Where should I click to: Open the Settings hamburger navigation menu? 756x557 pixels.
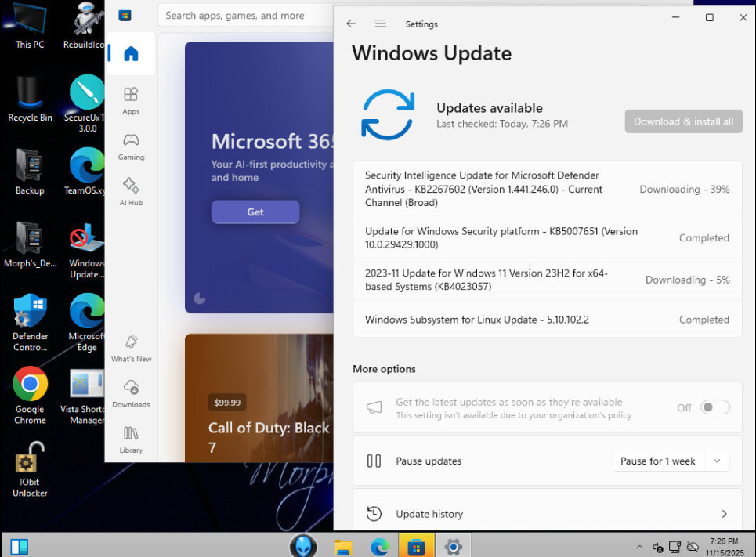(x=381, y=24)
